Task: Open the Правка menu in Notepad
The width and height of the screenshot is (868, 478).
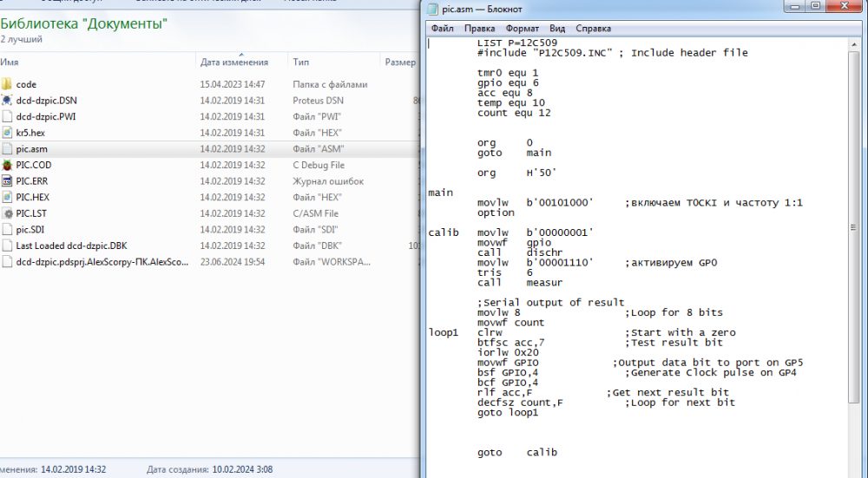Action: (480, 29)
